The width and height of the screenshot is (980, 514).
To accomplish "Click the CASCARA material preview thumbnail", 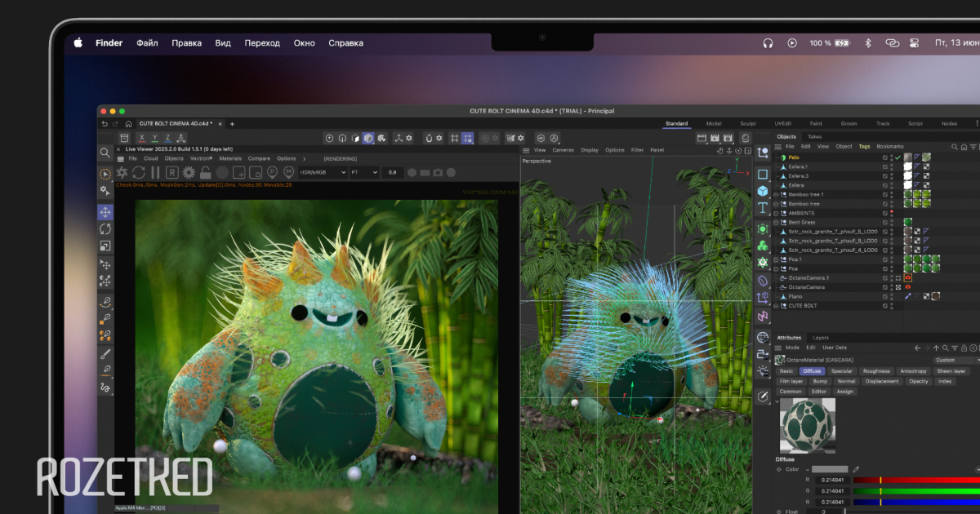I will [x=808, y=425].
